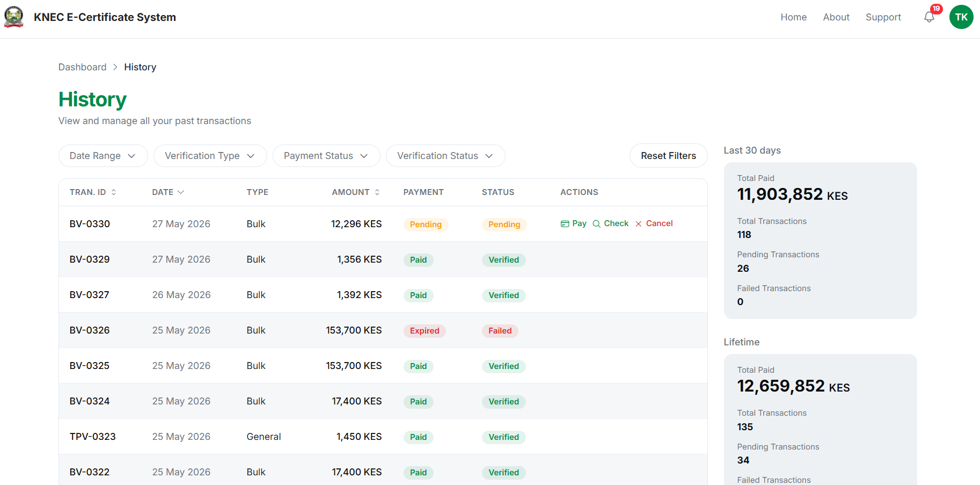
Task: Click the Check action for BV-0330
Action: tap(610, 223)
